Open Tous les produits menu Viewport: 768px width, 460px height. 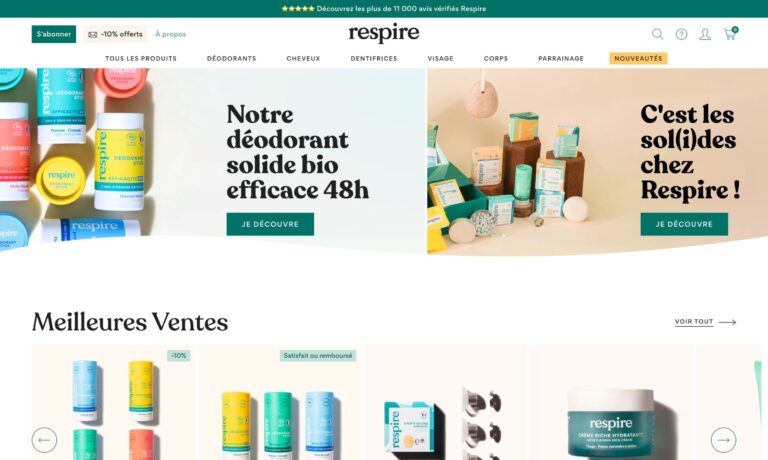coord(141,58)
